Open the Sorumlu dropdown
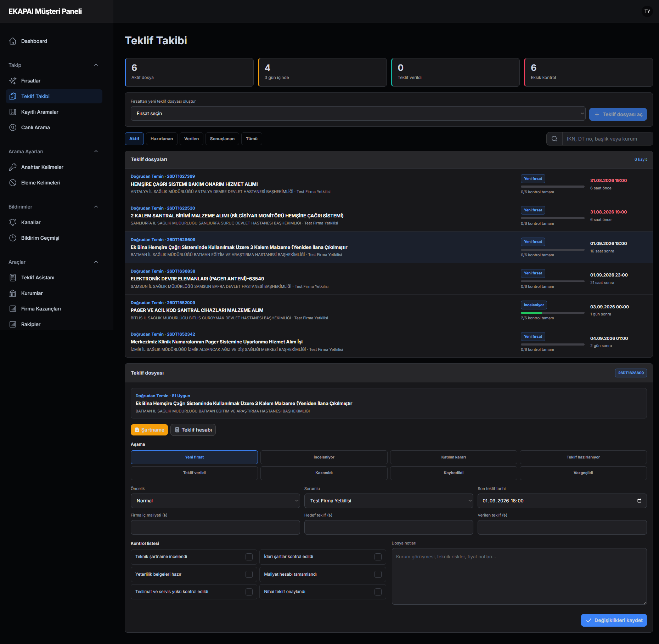Viewport: 659px width, 644px height. pyautogui.click(x=389, y=501)
